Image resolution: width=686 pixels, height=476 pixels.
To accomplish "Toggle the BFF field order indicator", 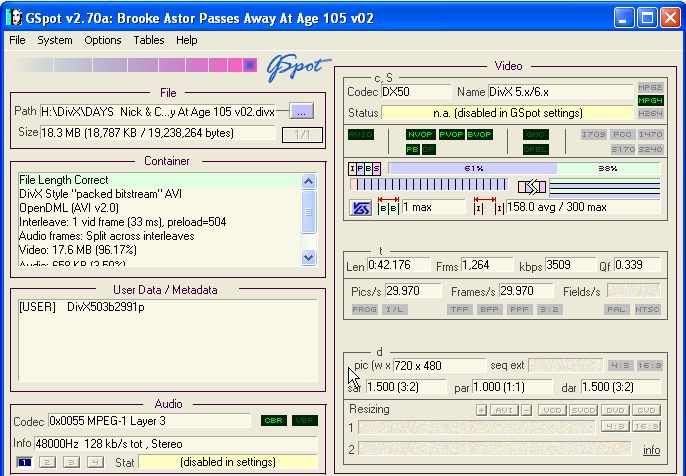I will [489, 310].
